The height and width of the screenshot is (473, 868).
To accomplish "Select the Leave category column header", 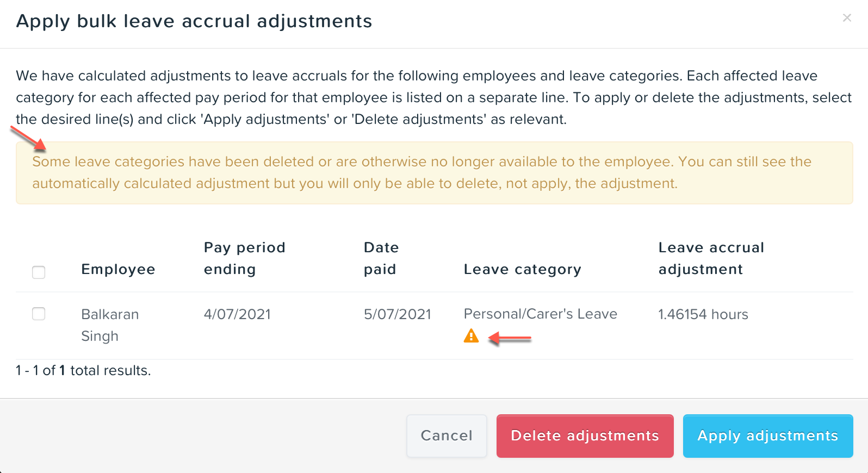I will click(522, 269).
